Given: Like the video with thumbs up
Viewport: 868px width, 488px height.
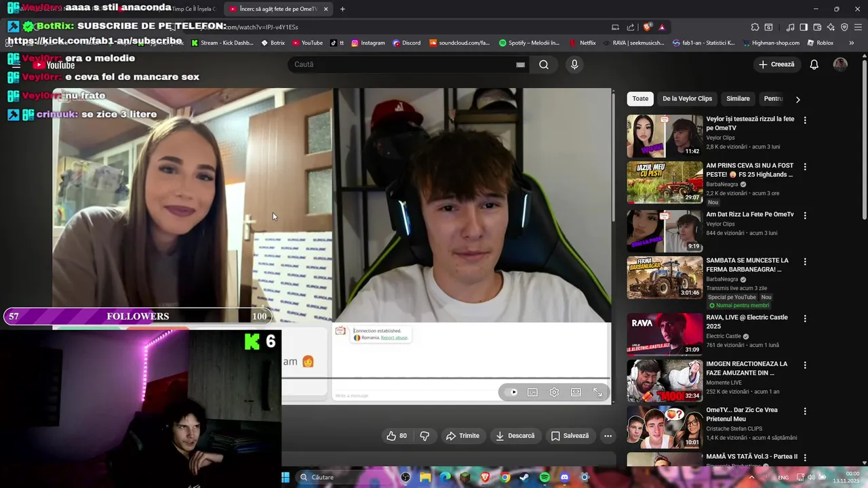Looking at the screenshot, I should click(397, 436).
